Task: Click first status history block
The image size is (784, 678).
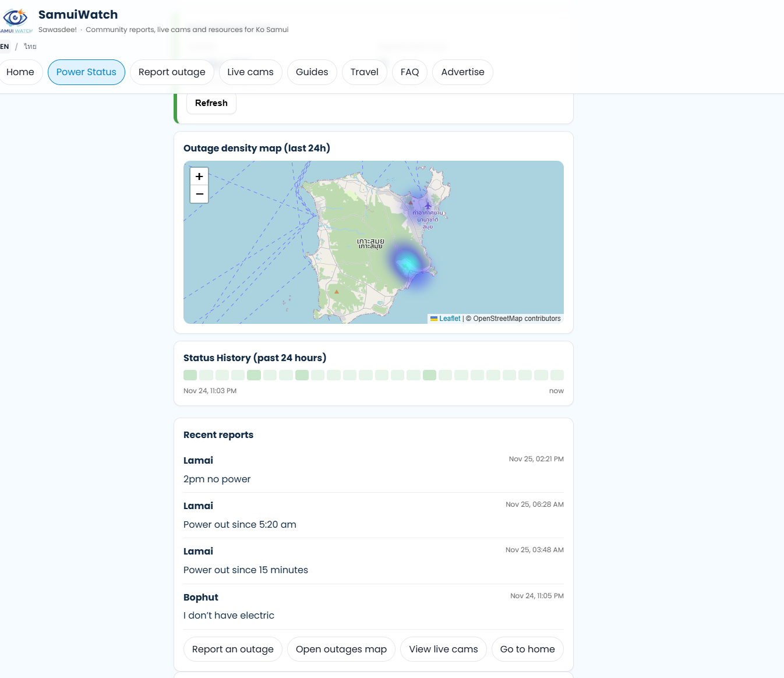Action: [x=190, y=375]
